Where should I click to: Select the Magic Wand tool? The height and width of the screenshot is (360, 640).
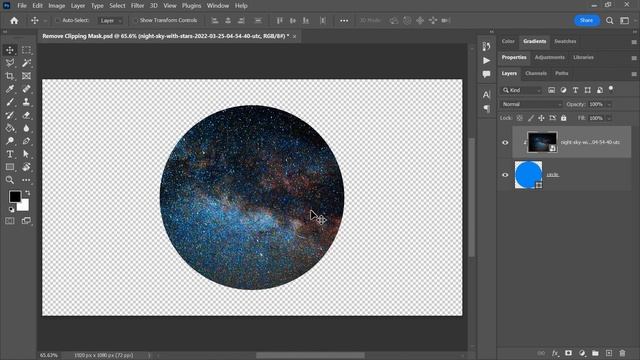coord(26,63)
